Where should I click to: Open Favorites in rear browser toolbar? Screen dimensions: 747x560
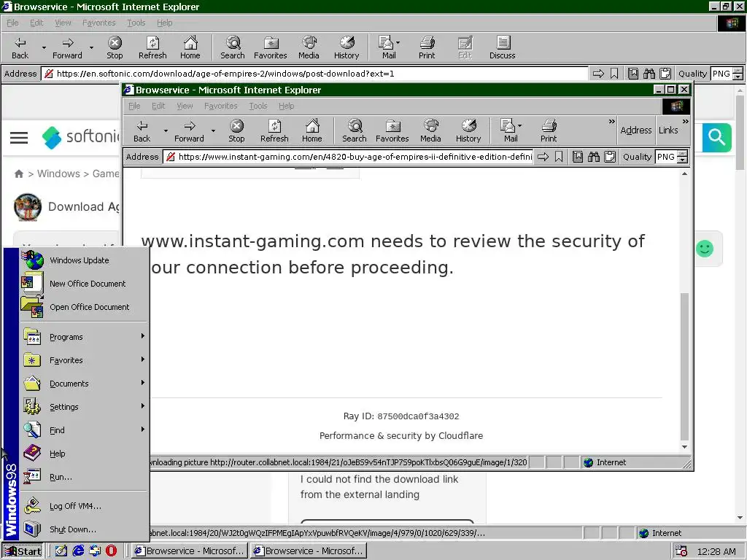tap(270, 47)
